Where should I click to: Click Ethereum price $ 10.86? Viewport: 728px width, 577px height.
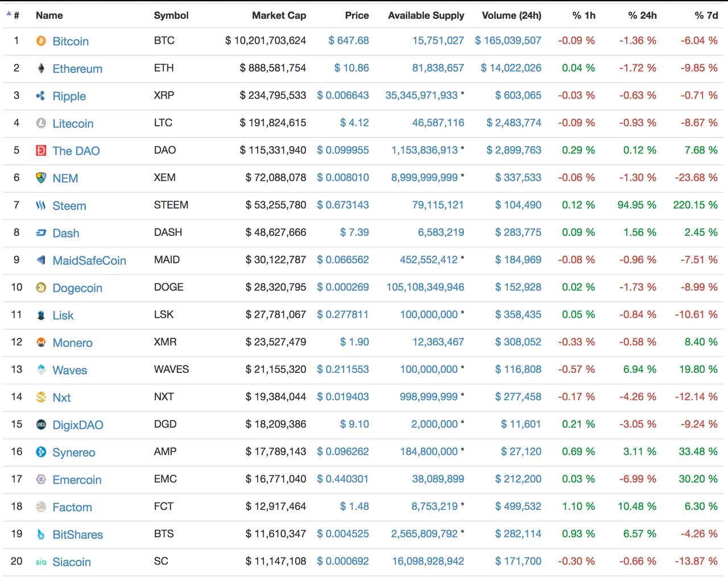(351, 68)
